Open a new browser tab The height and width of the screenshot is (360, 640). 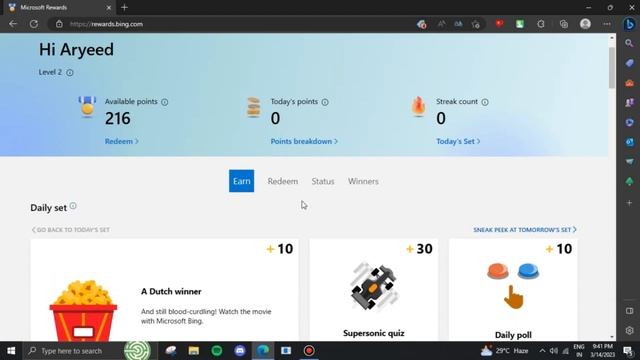pos(124,7)
